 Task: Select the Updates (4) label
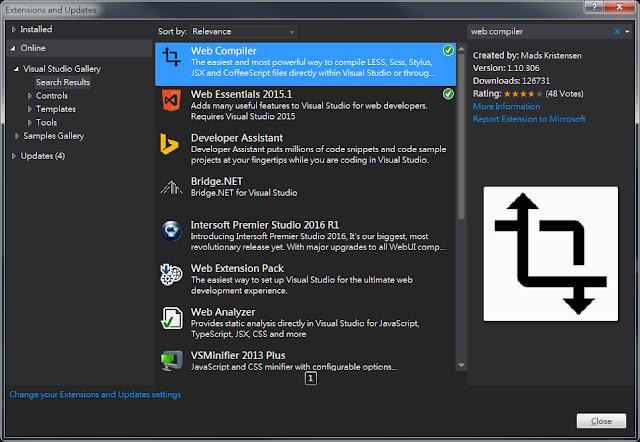(43, 156)
